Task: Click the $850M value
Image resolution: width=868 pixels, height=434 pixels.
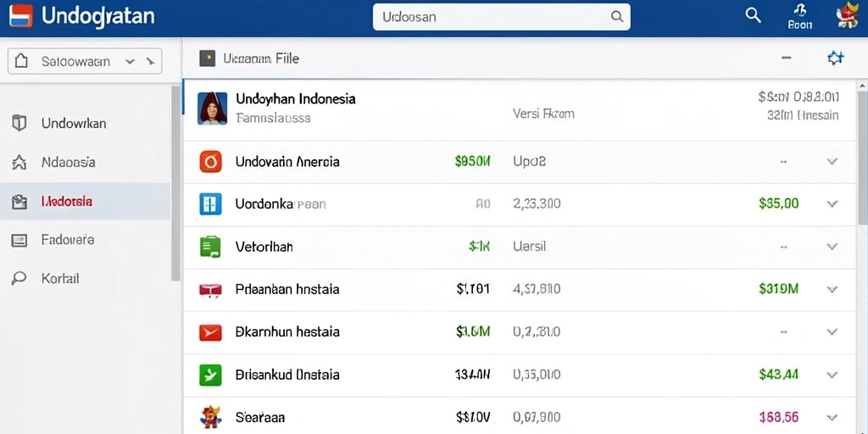Action: (x=472, y=162)
